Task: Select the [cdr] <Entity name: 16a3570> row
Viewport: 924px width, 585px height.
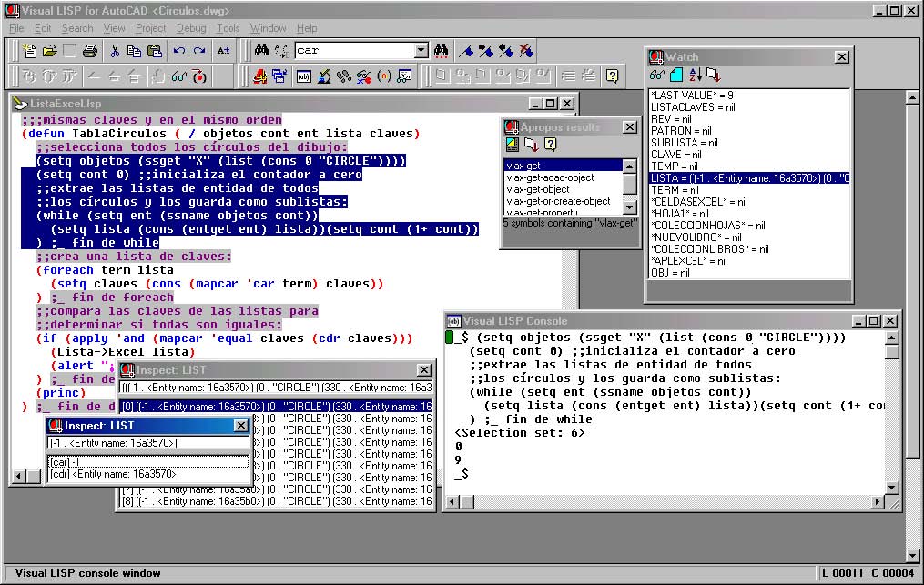Action: (x=147, y=474)
